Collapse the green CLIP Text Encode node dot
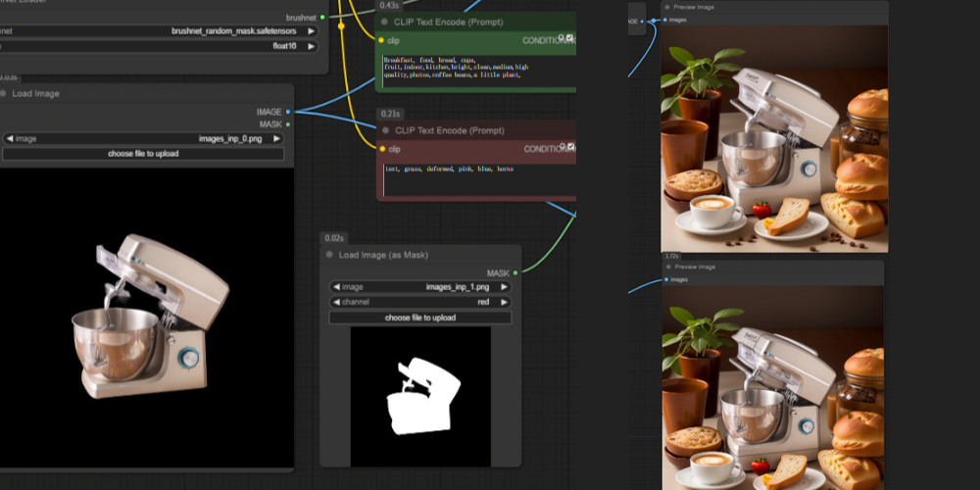980x490 pixels. click(x=385, y=22)
